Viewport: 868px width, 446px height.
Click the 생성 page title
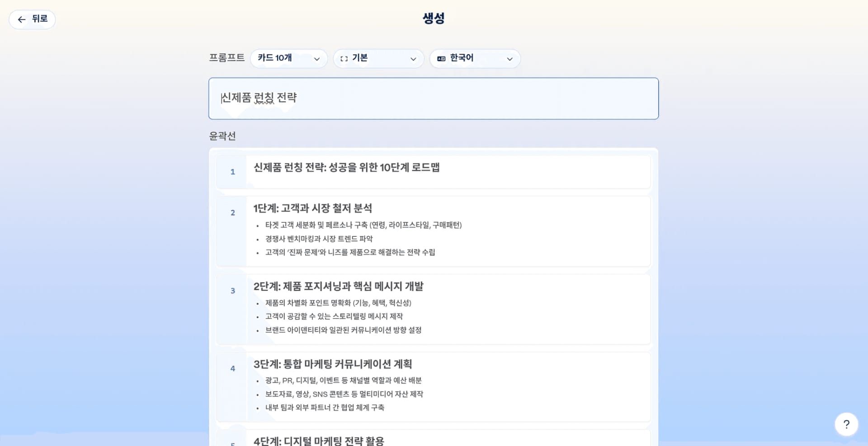point(434,18)
